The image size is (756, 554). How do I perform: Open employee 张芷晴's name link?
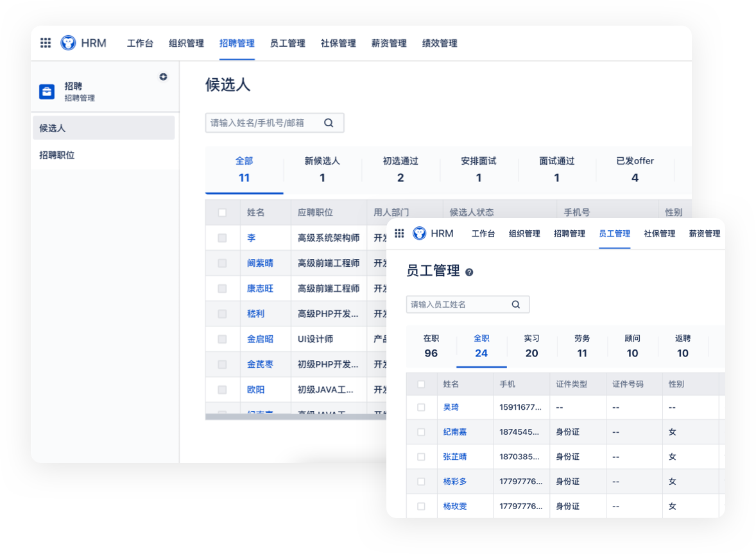coord(455,457)
